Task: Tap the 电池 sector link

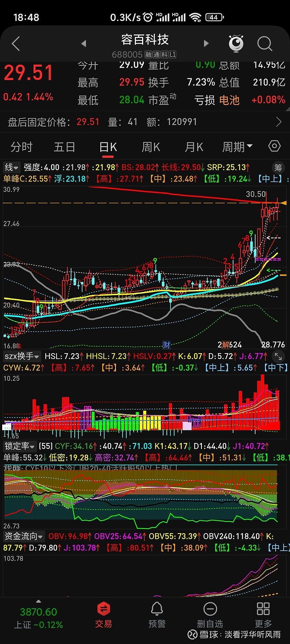Action: click(x=229, y=100)
